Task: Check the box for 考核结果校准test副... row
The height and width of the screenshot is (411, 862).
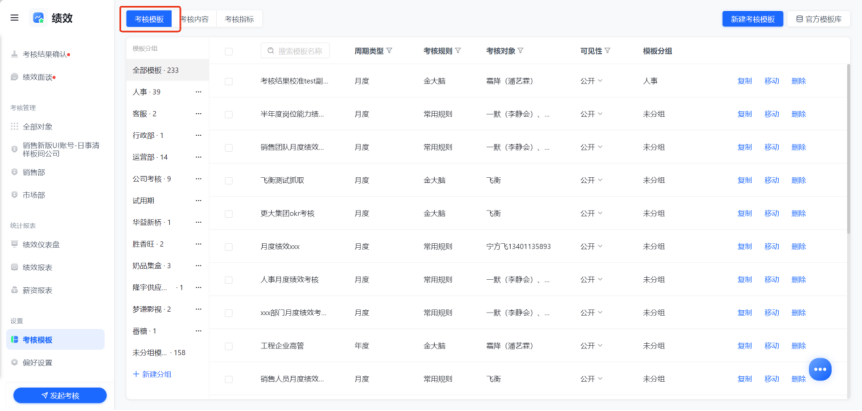Action: point(229,81)
